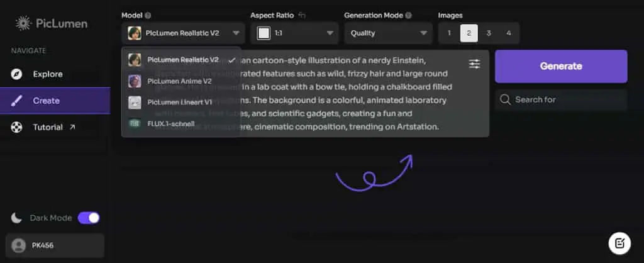Click the Tutorial film reel icon
Viewport: 644px width, 263px height.
coord(16,127)
